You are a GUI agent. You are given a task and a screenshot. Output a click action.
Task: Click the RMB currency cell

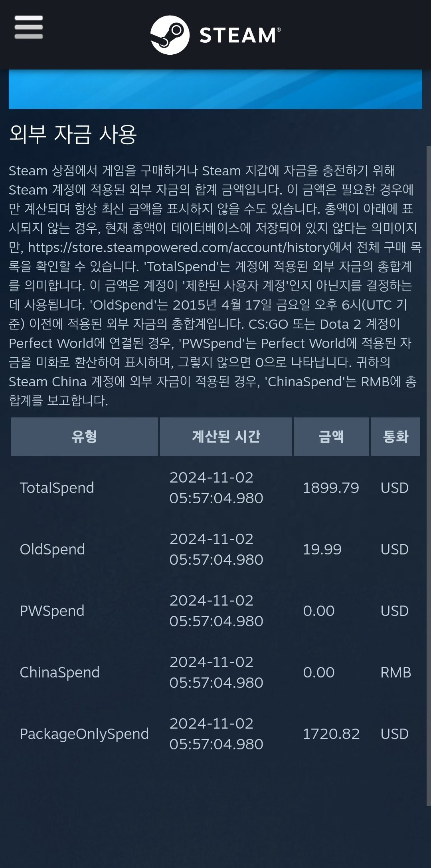click(395, 672)
